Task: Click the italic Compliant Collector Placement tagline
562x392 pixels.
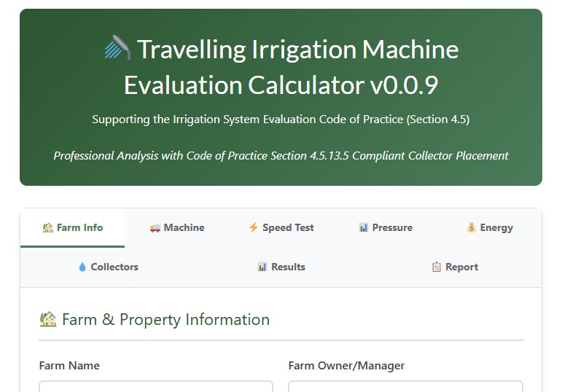Action: [x=281, y=155]
